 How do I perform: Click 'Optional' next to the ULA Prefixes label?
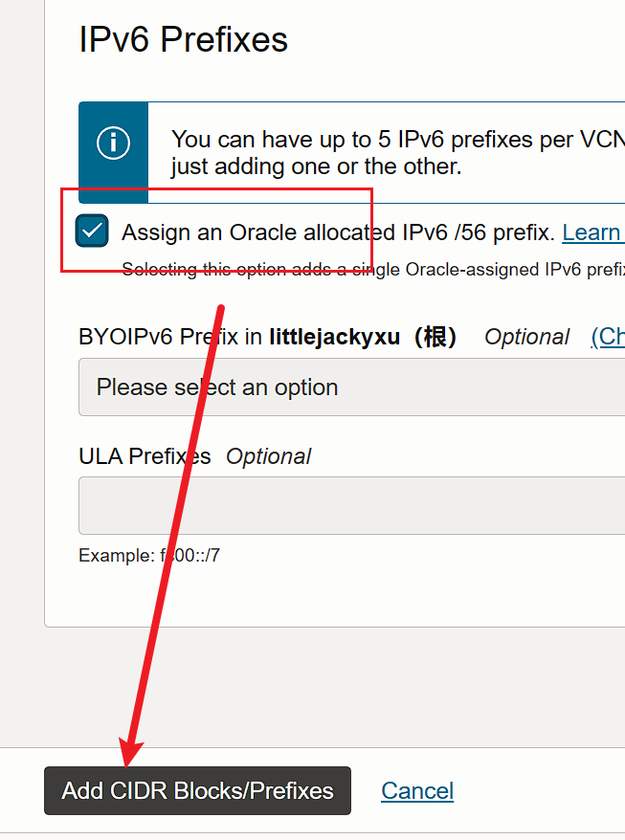(x=268, y=456)
